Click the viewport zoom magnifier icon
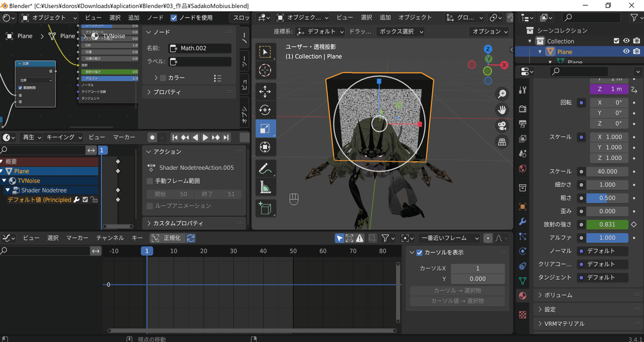This screenshot has width=644, height=342. pos(502,94)
